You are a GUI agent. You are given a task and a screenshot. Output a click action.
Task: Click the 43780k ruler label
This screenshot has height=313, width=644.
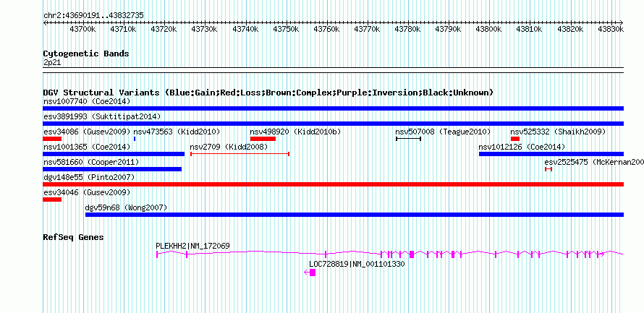[408, 29]
